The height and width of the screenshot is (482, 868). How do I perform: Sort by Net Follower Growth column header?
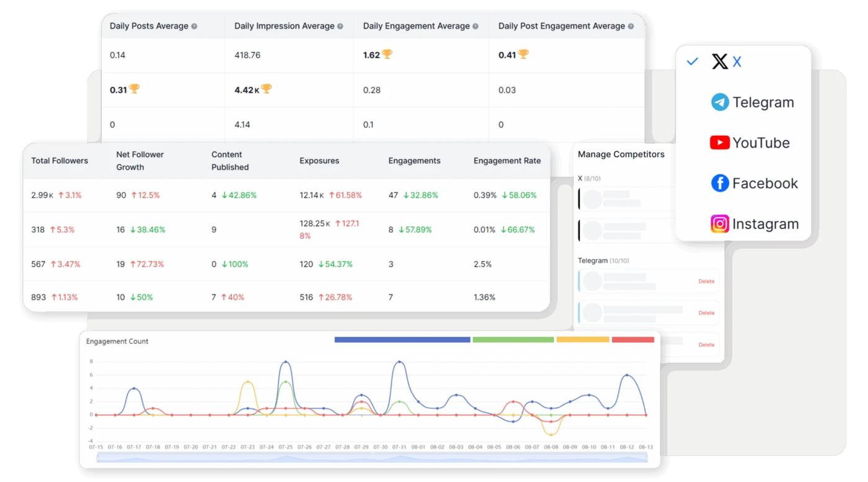click(140, 161)
